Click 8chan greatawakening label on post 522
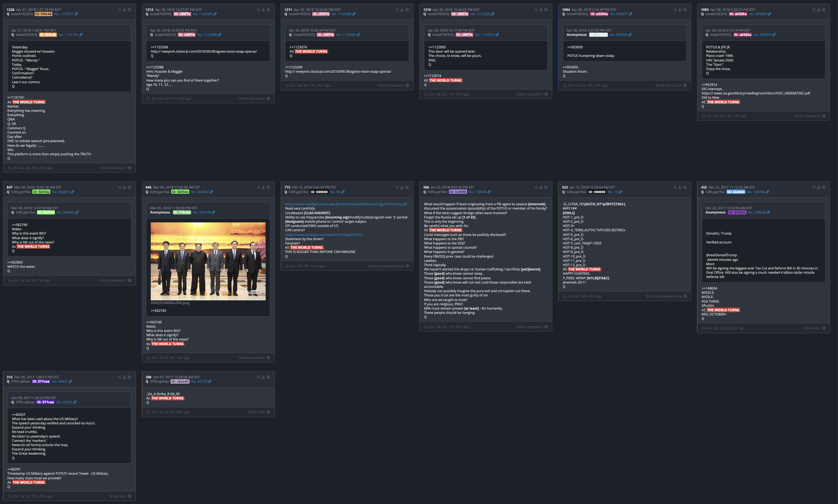The image size is (838, 504). click(664, 296)
